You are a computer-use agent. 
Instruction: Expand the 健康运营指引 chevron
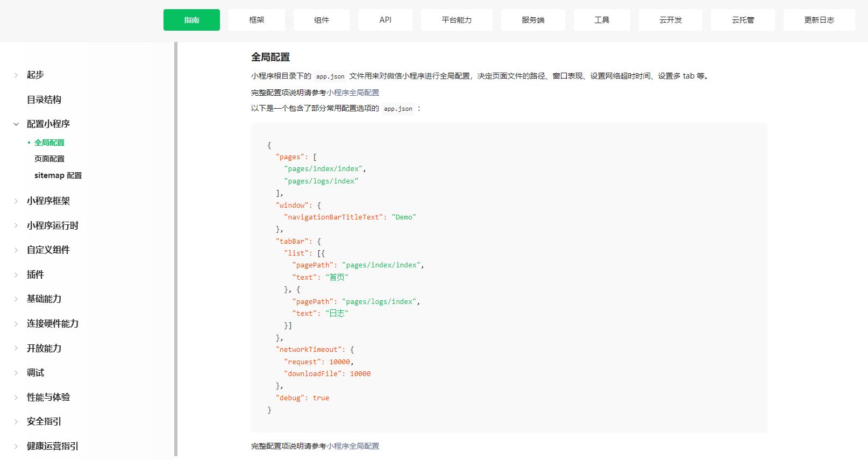pos(16,447)
